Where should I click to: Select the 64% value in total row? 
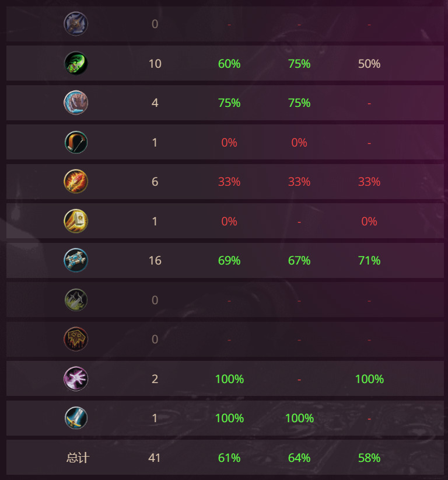point(299,458)
